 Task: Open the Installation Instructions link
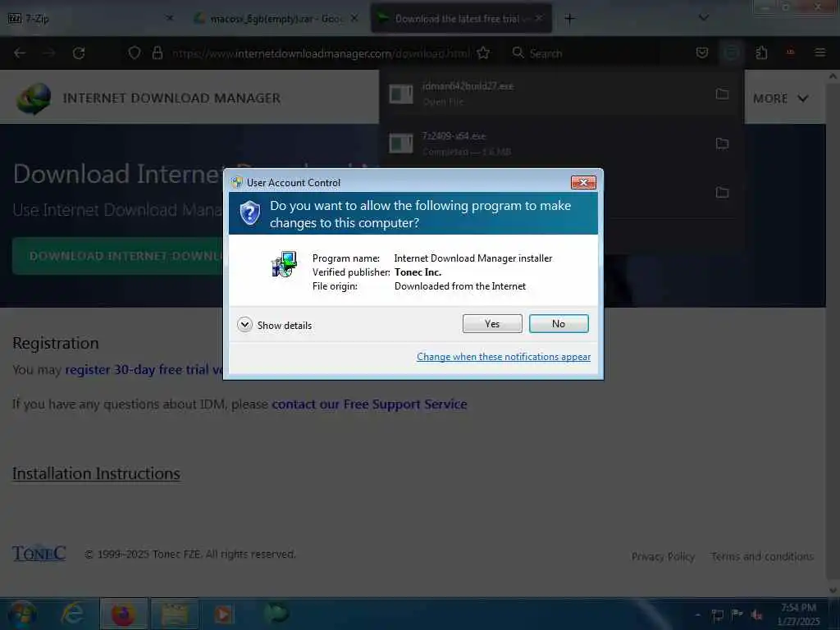click(97, 473)
